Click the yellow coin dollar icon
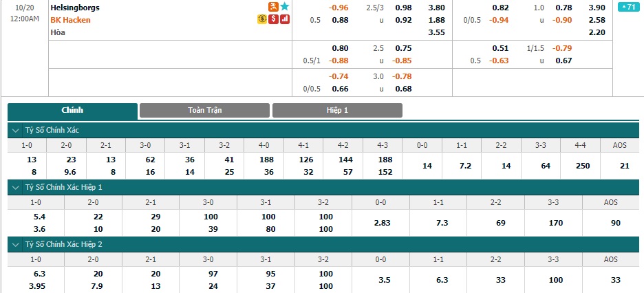644x293 pixels. pos(262,19)
